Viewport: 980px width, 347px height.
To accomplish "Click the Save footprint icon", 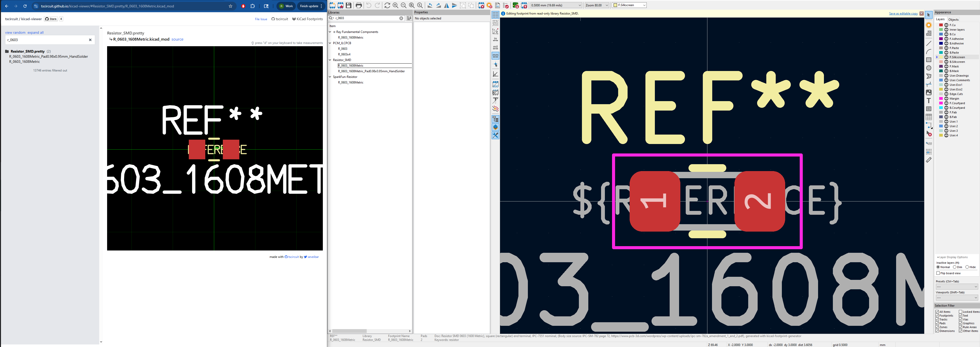I will pyautogui.click(x=349, y=5).
